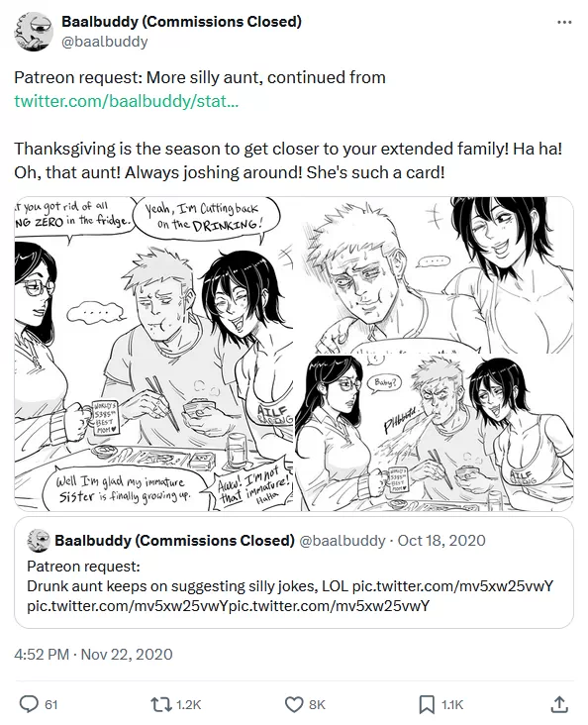The height and width of the screenshot is (725, 588).
Task: Click the 4:52 PM · Nov 22, 2020 timestamp
Action: 93,655
